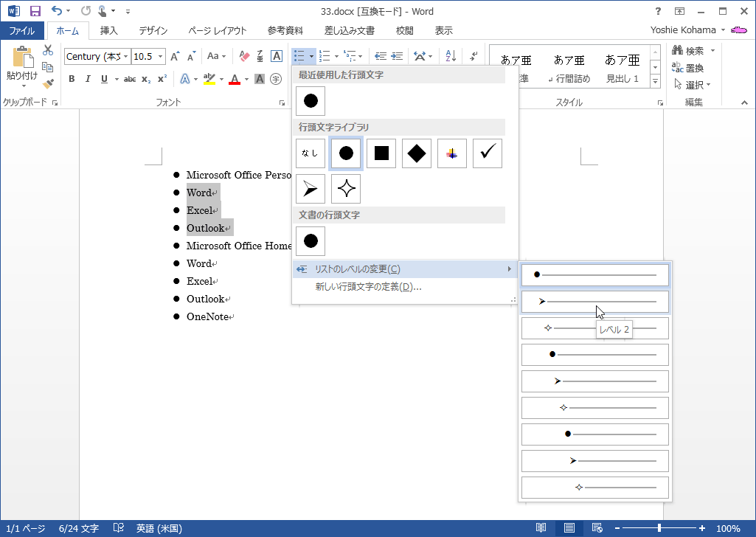Click 見出し 1 style thumbnail
This screenshot has width=756, height=537.
click(622, 69)
